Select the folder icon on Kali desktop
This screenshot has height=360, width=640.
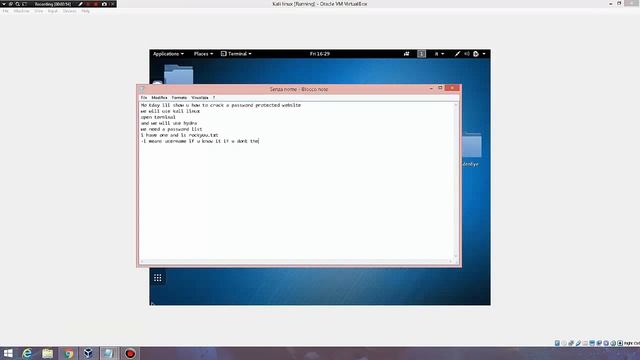click(x=178, y=75)
